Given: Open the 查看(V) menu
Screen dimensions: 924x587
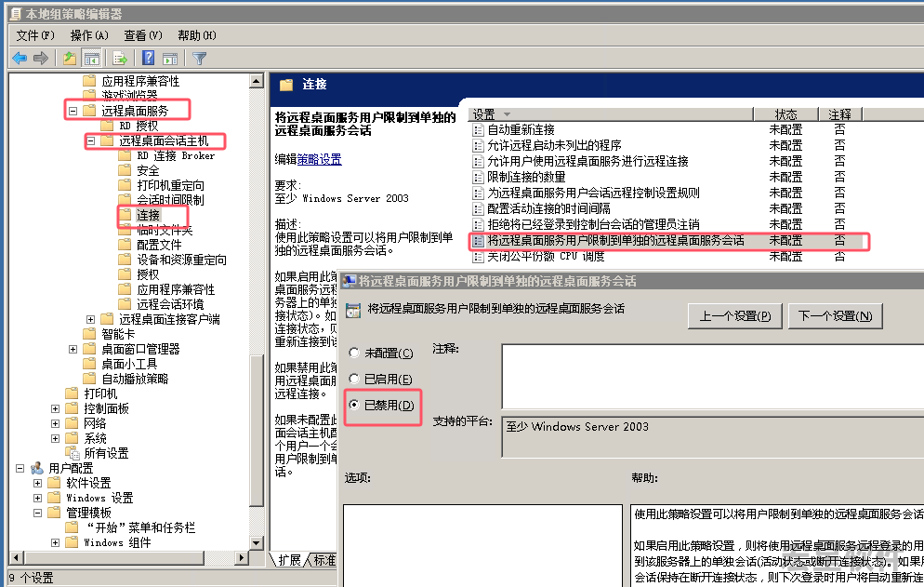Looking at the screenshot, I should click(142, 35).
